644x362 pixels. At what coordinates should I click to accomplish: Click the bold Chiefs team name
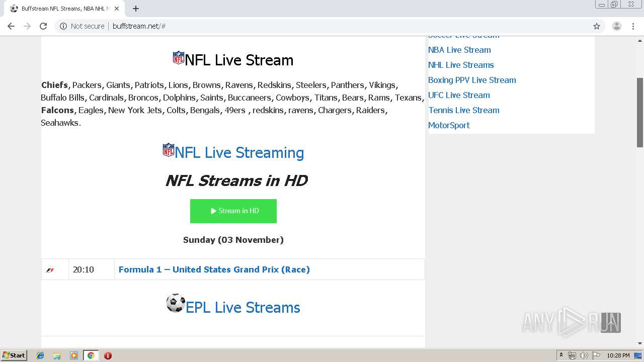pos(54,85)
